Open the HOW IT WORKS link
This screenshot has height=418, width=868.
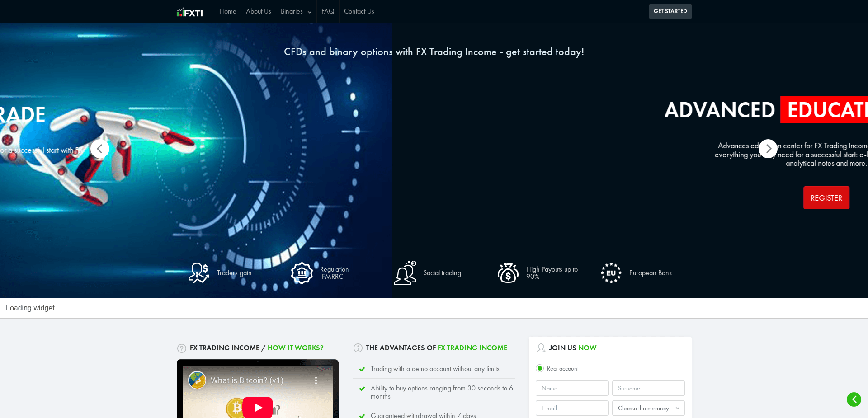295,348
